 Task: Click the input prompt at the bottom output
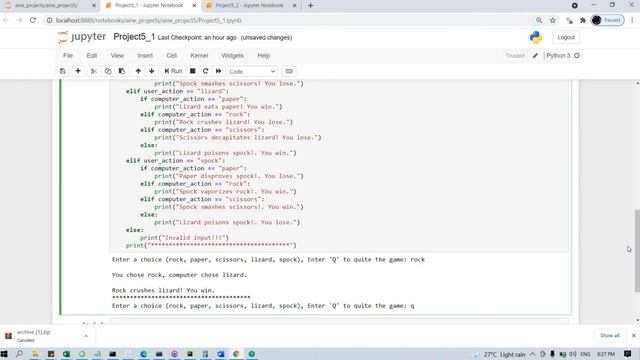(263, 306)
